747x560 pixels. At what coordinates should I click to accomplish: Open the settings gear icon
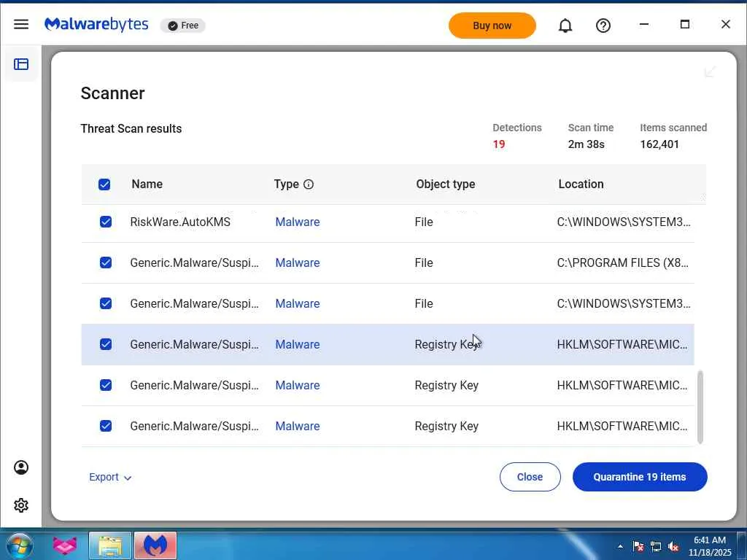click(21, 505)
